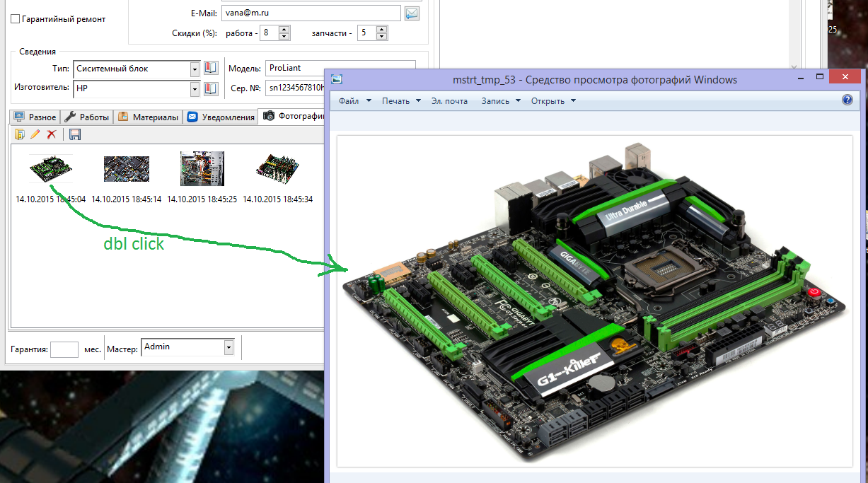Image resolution: width=868 pixels, height=483 pixels.
Task: Open the Файл menu in the photo viewer
Action: click(354, 101)
